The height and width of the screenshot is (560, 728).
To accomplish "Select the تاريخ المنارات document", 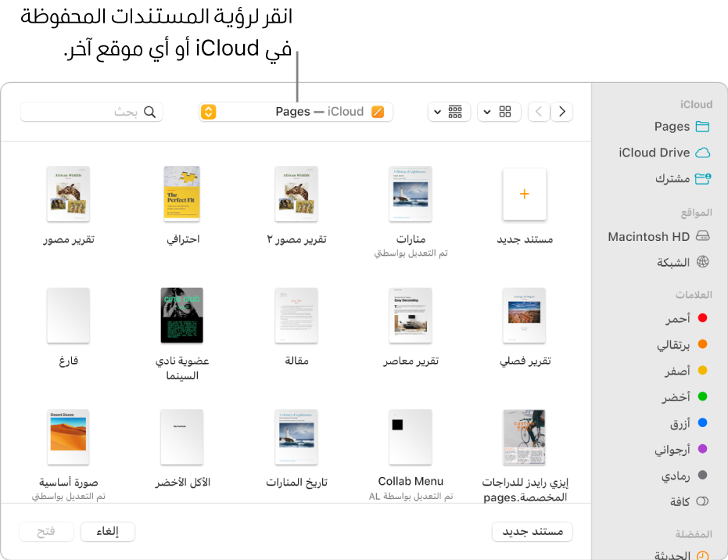I will pyautogui.click(x=296, y=437).
